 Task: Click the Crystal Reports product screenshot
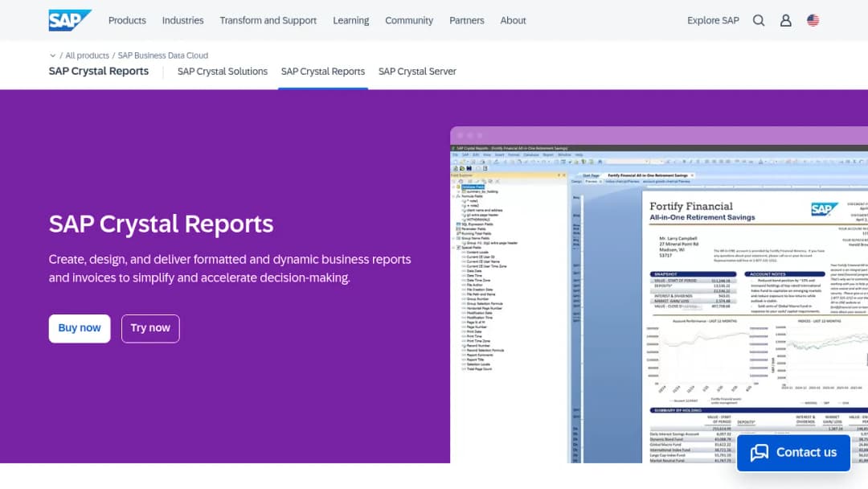(x=659, y=294)
